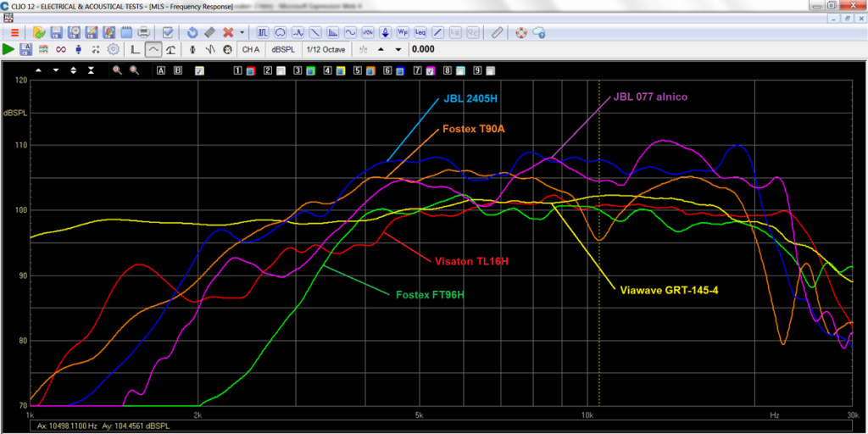868x434 pixels.
Task: Toggle the main curve visibility checkbox
Action: tap(200, 70)
